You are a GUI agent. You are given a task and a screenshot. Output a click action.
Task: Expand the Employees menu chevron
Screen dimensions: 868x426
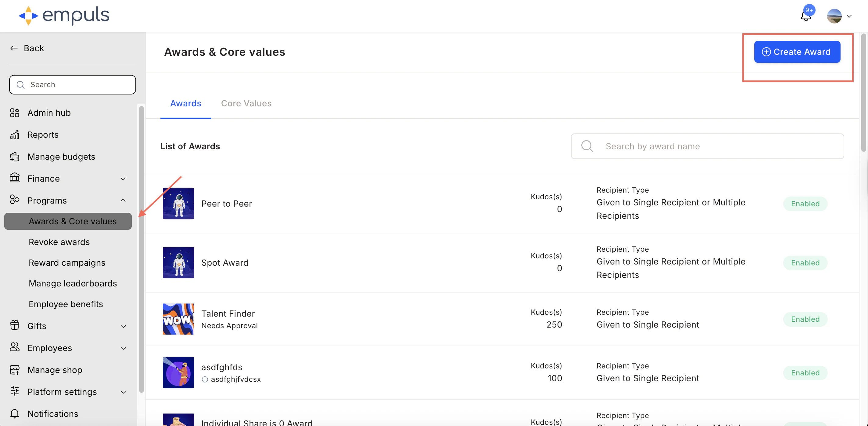coord(123,348)
